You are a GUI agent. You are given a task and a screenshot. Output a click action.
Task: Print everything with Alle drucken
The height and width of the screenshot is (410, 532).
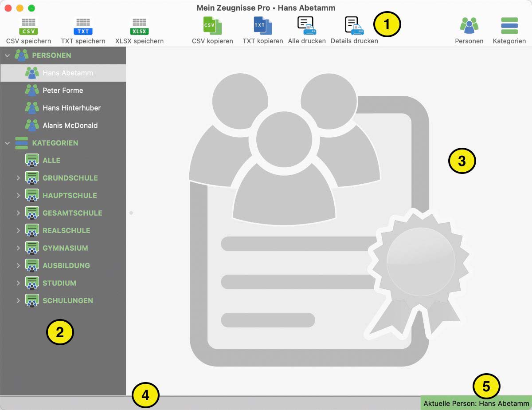click(x=306, y=26)
